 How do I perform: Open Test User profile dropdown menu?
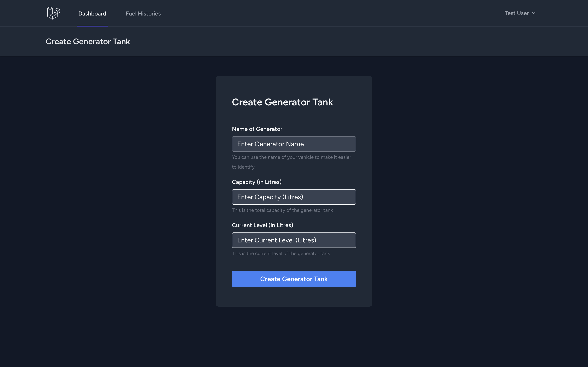click(x=520, y=13)
